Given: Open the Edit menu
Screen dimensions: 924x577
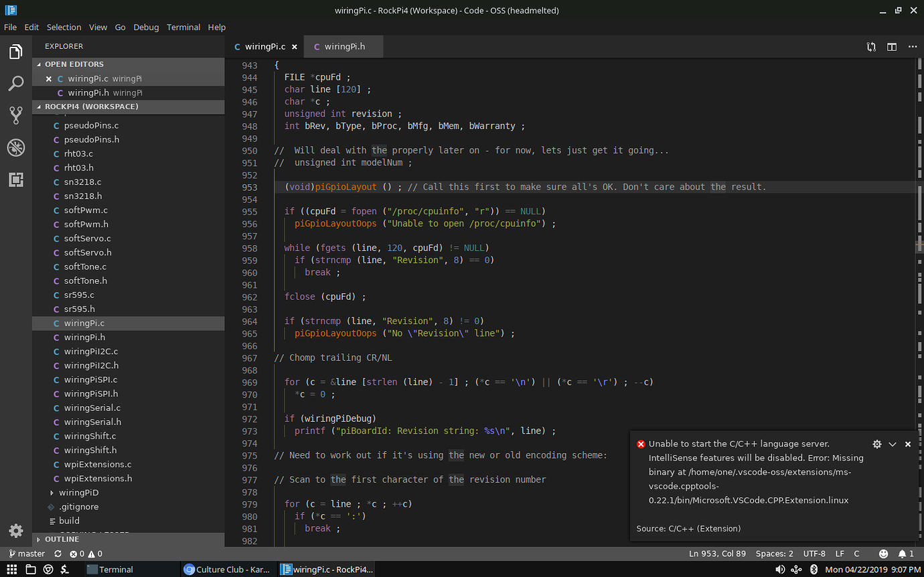Looking at the screenshot, I should [31, 27].
